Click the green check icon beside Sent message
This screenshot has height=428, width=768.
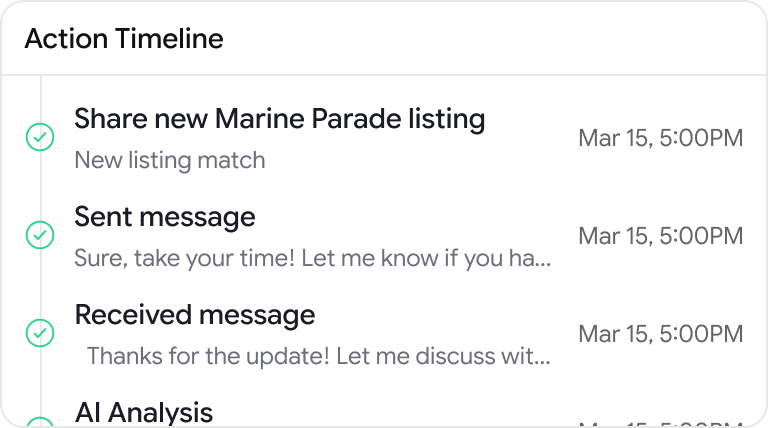[39, 236]
